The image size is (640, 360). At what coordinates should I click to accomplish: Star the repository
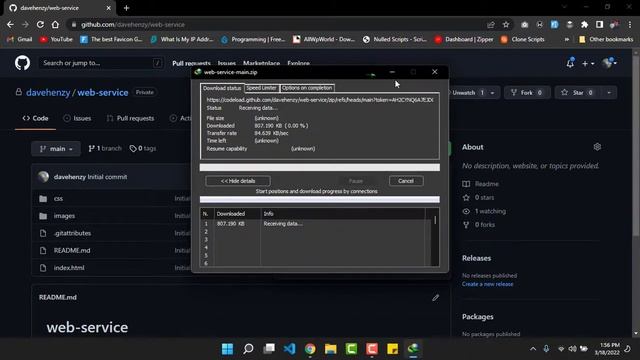point(578,93)
